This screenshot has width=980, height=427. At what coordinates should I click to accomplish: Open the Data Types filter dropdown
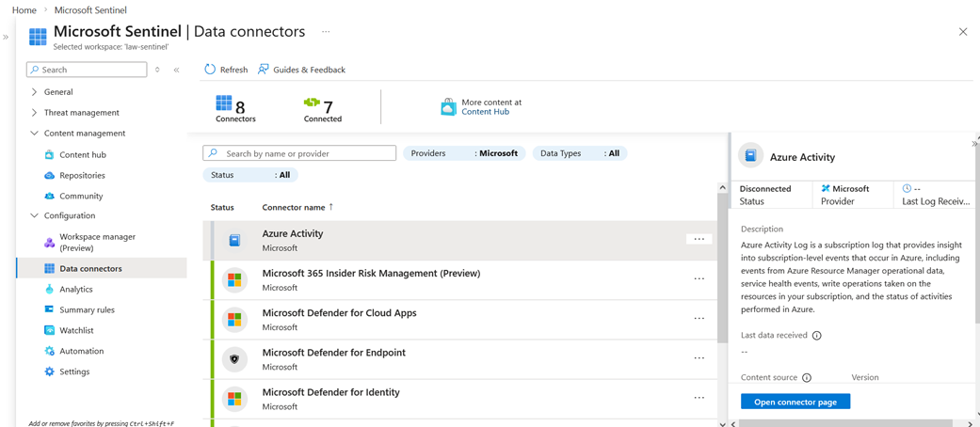(x=579, y=153)
